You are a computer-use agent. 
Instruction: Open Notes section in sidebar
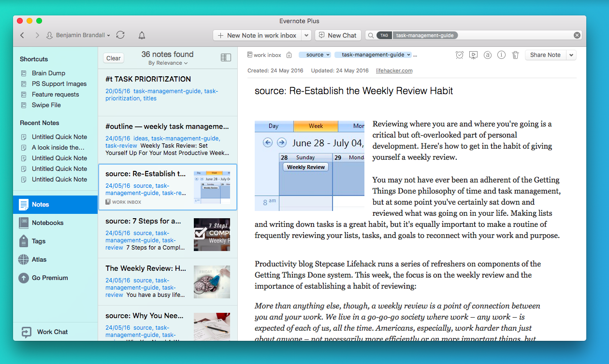pos(55,205)
